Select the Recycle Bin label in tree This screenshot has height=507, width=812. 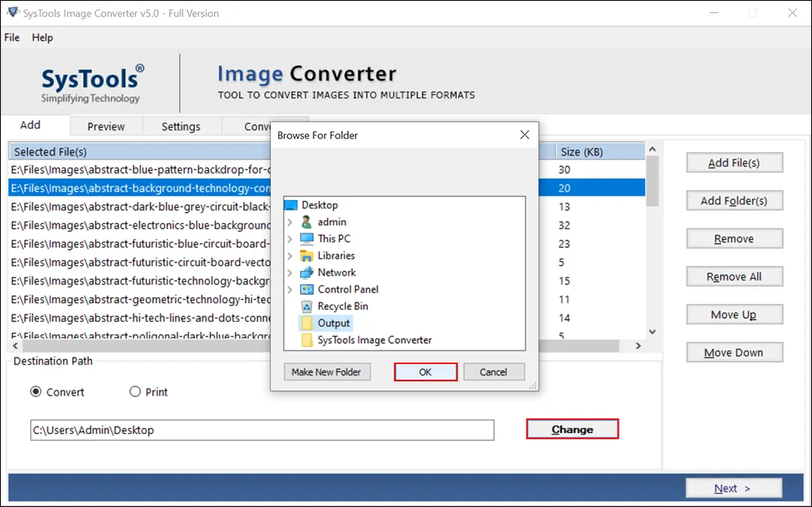tap(343, 307)
